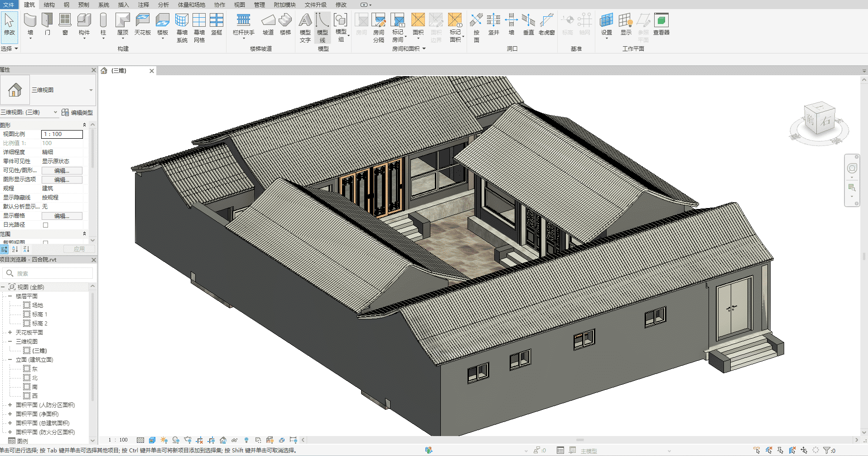Choose the Stair (楼梯) tool
Viewport: 868px width, 456px height.
tap(285, 20)
